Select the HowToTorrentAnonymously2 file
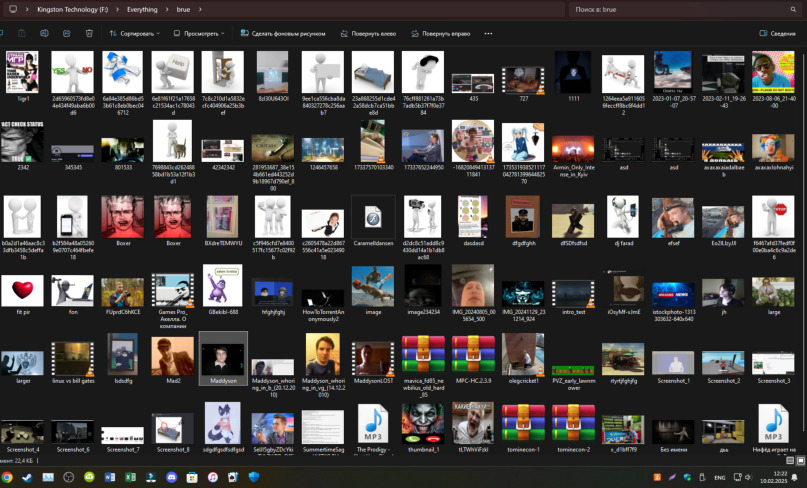This screenshot has width=807, height=488. 323,305
